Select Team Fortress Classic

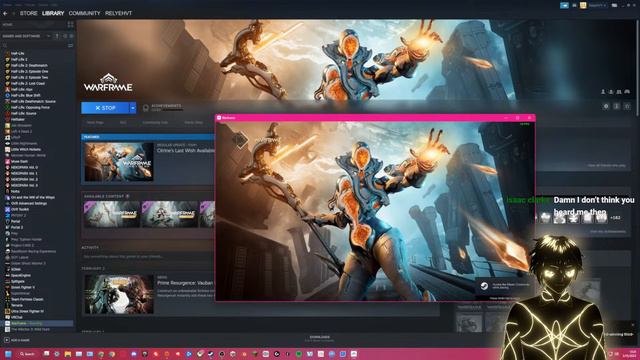[27, 299]
